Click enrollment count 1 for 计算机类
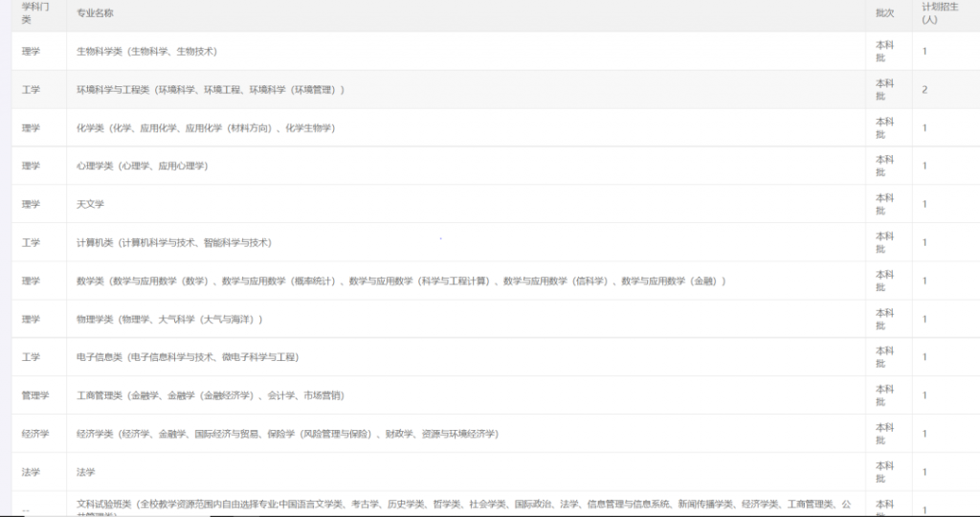This screenshot has width=980, height=517. (924, 242)
